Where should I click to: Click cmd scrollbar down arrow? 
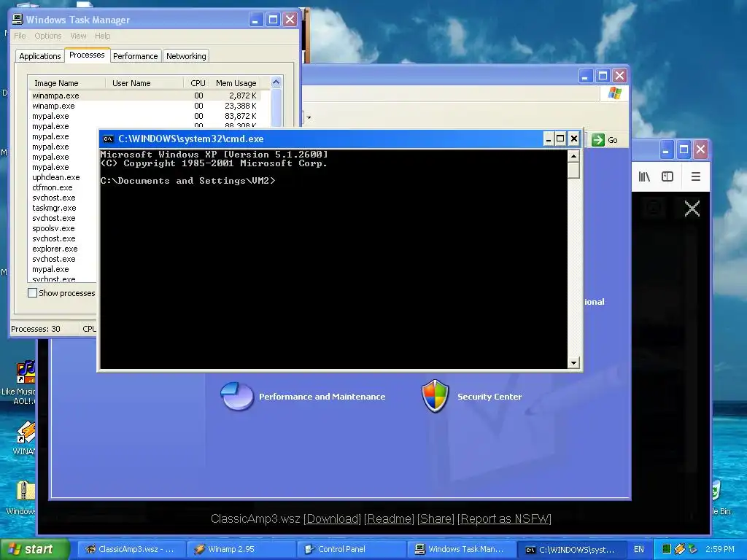573,363
